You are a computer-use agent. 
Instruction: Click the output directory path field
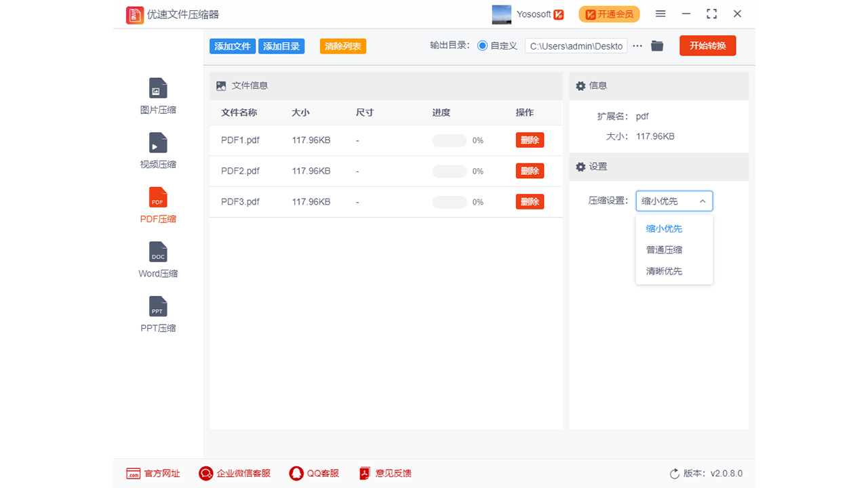click(x=576, y=45)
